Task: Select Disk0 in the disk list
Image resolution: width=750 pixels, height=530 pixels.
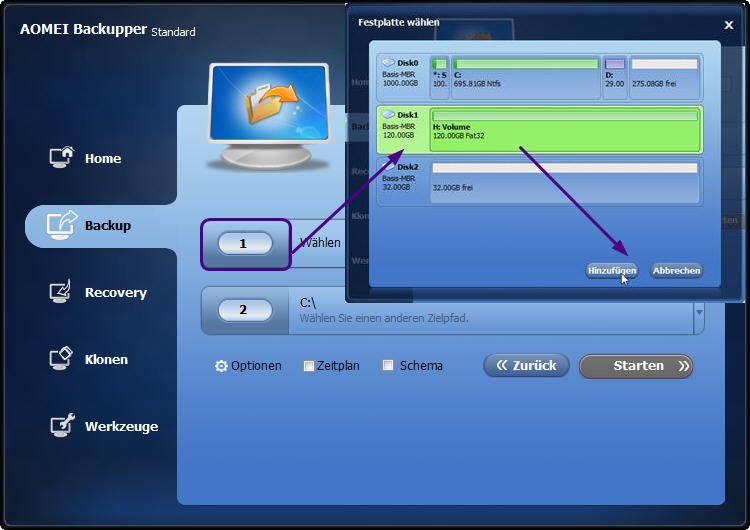Action: click(403, 77)
